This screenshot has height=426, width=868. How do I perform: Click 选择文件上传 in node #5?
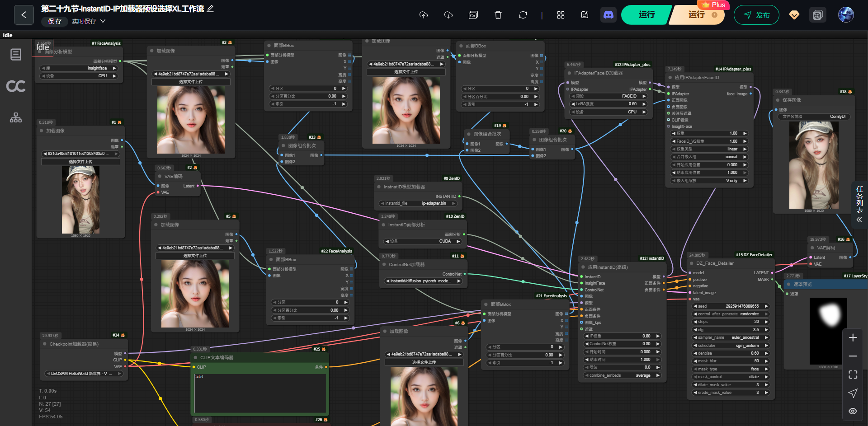(195, 256)
